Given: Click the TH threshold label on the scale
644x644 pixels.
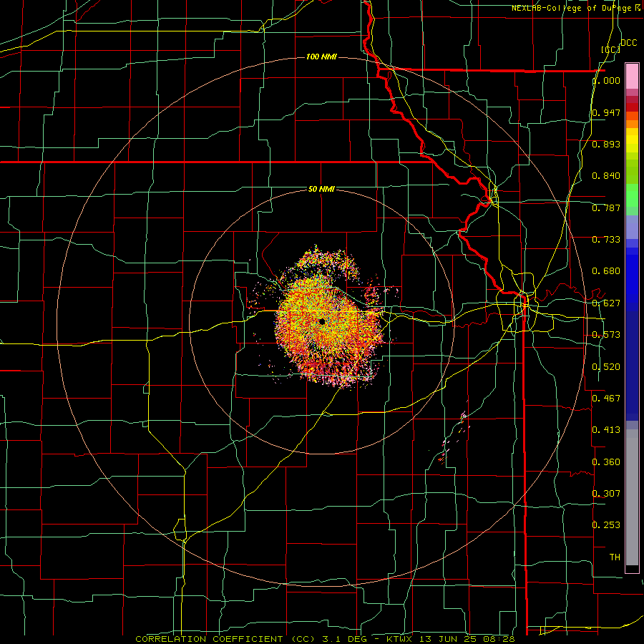Looking at the screenshot, I should (615, 557).
